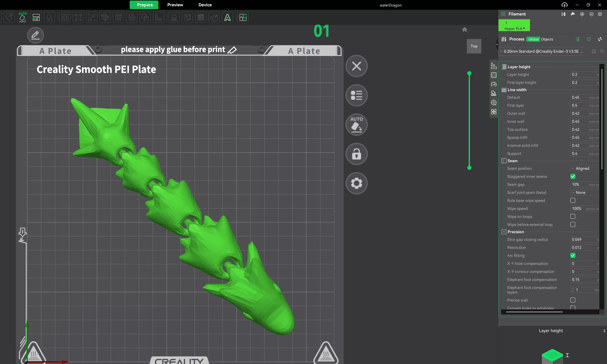This screenshot has height=364, width=607.
Task: Click the Top view button
Action: [x=474, y=46]
